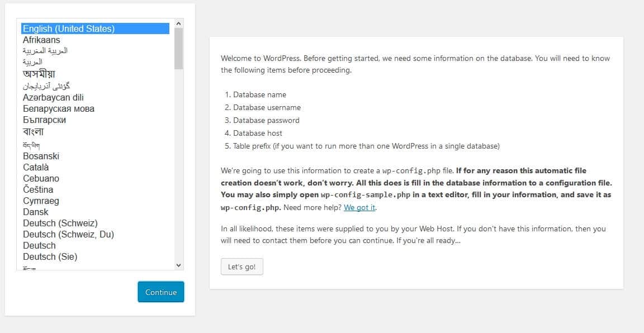Click the Continue button
644x333 pixels.
pos(160,292)
